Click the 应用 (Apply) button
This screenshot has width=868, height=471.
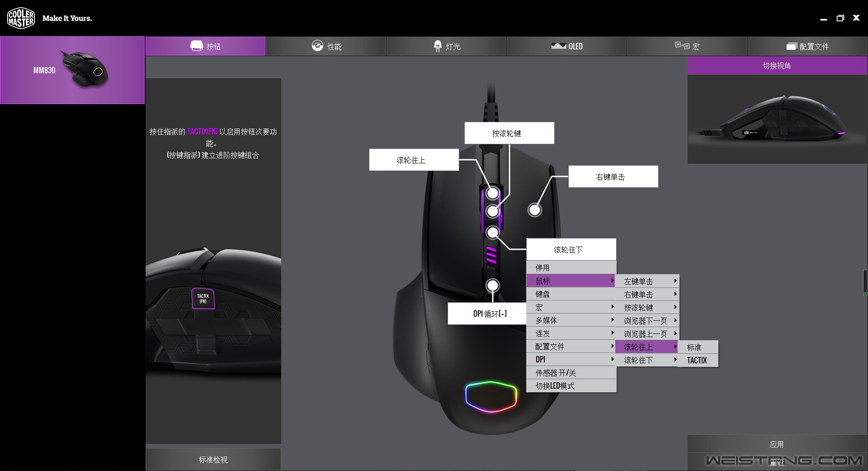coord(777,444)
